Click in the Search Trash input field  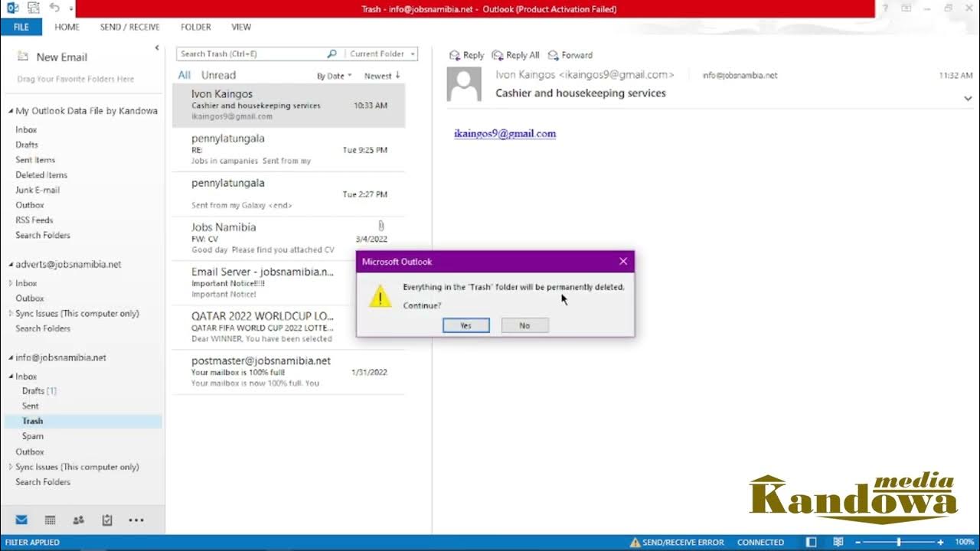pyautogui.click(x=251, y=54)
